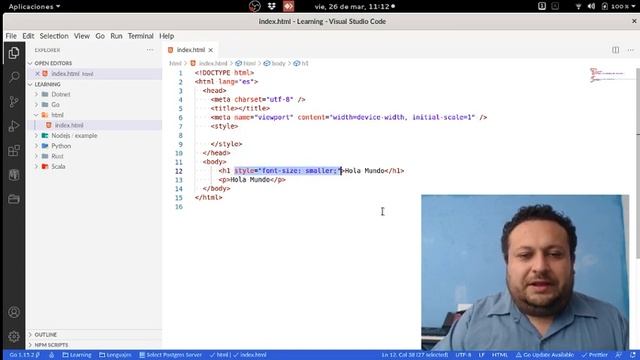Image resolution: width=640 pixels, height=360 pixels.
Task: Click the Explorer more actions ellipsis
Action: [x=150, y=50]
